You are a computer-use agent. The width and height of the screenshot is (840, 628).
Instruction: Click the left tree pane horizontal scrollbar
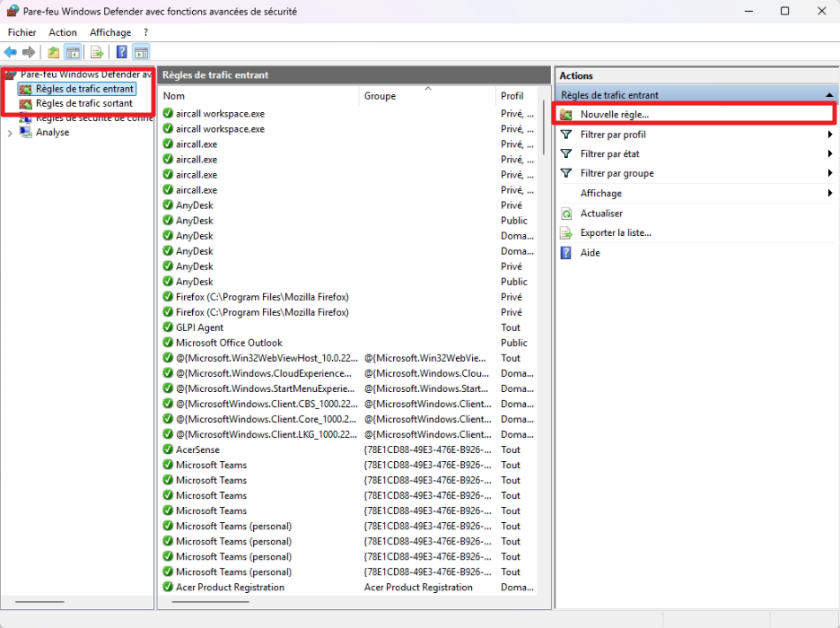[x=39, y=602]
